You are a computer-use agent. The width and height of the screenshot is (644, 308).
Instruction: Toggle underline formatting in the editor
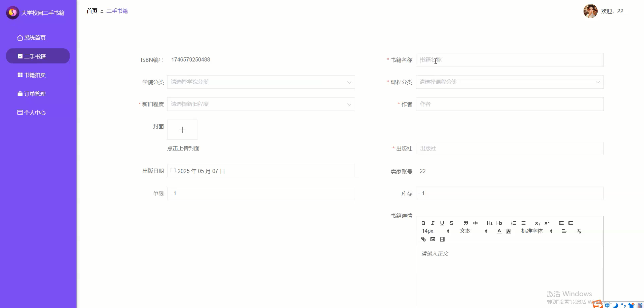coord(442,223)
